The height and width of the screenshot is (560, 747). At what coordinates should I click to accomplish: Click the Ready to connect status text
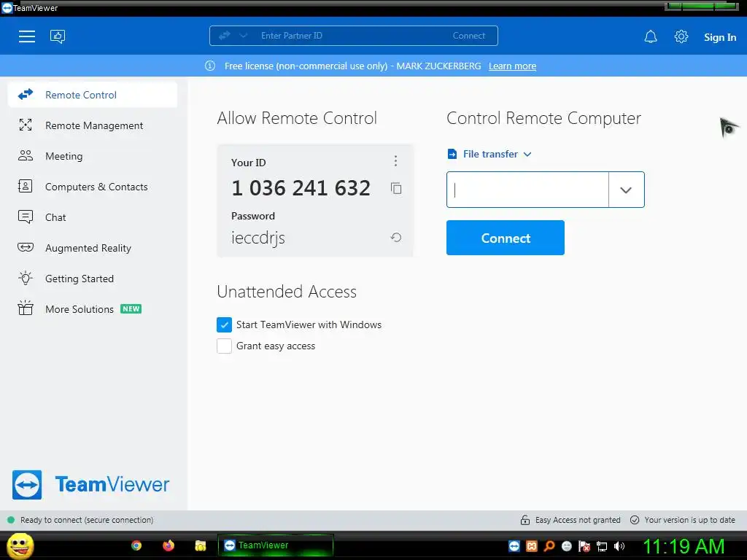(87, 520)
